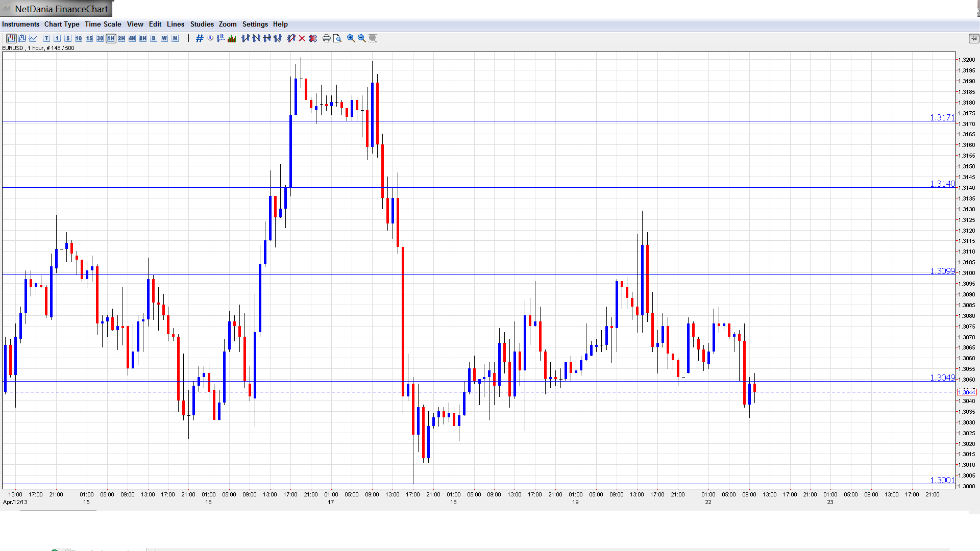Image resolution: width=980 pixels, height=551 pixels.
Task: Open the Studies menu
Action: coord(202,24)
